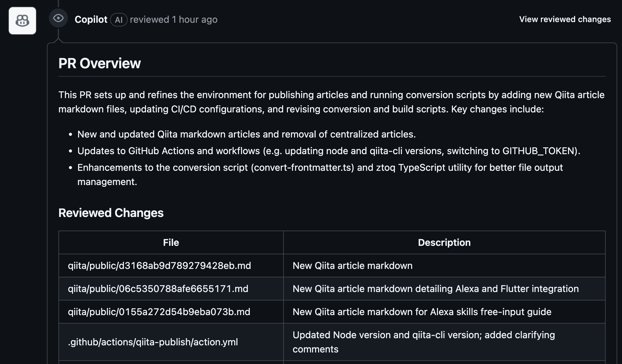Open the Copilot author profile link

(91, 20)
